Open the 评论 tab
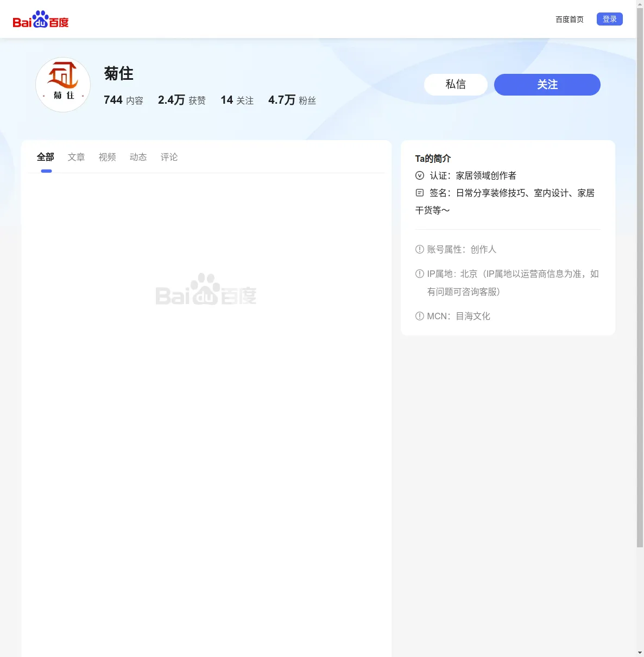 pos(169,157)
